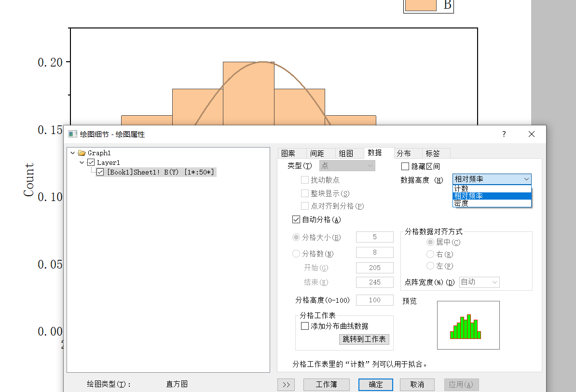Click the distribution curve on the graph
576x392 pixels.
(263, 62)
